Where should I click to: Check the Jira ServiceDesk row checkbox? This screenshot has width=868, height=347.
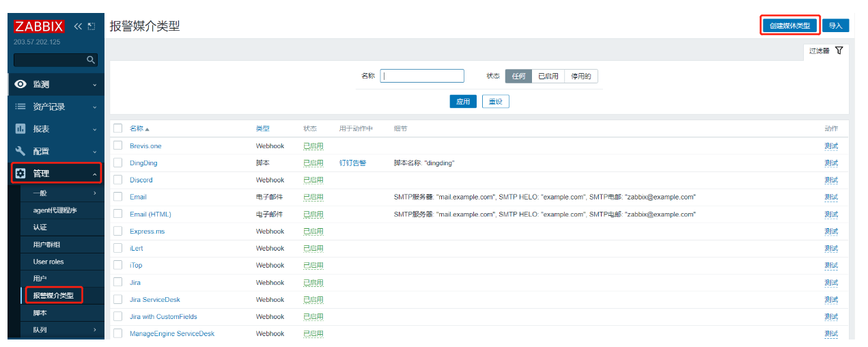pyautogui.click(x=118, y=299)
